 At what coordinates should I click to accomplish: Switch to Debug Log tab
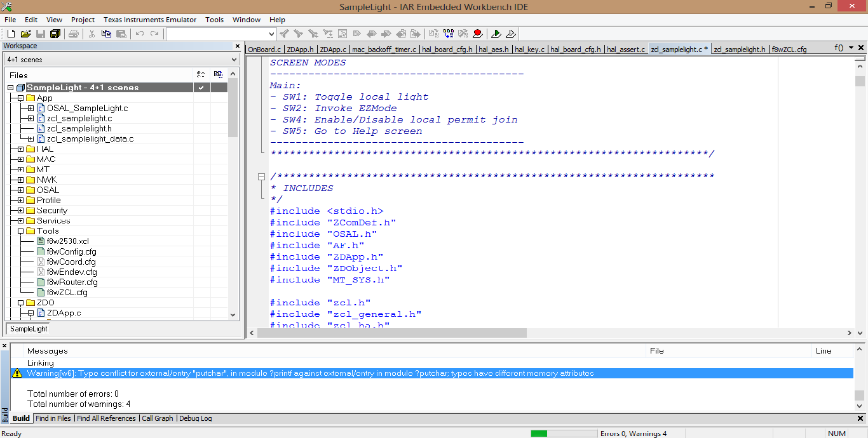[196, 418]
